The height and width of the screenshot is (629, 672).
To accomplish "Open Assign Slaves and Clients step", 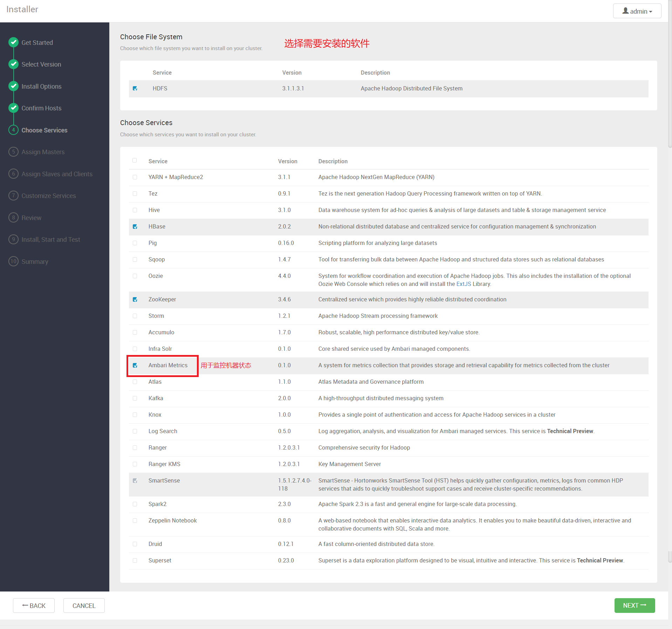I will 57,174.
